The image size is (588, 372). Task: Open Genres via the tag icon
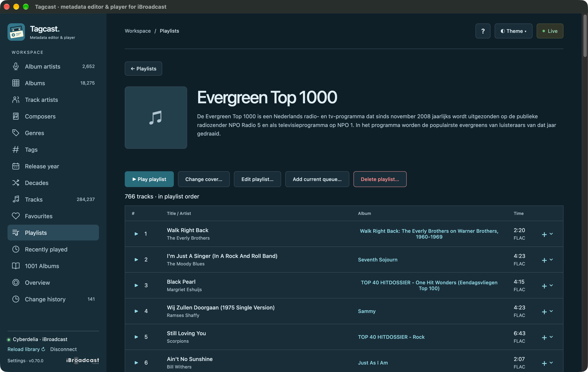click(x=16, y=133)
